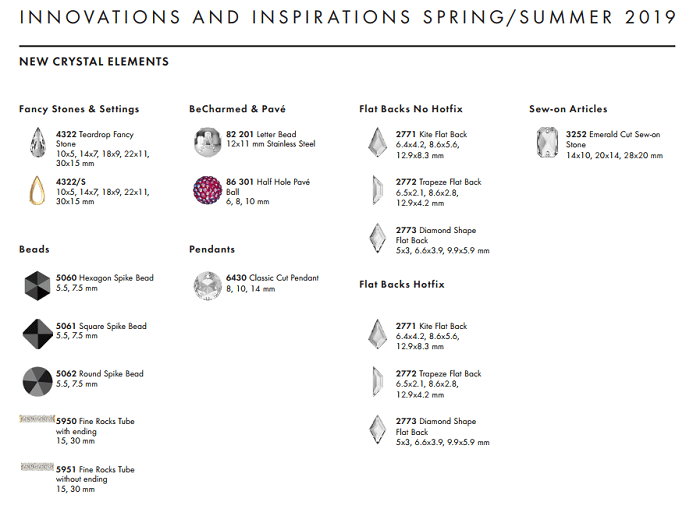The width and height of the screenshot is (700, 509).
Task: Click the 4322 Teardrop Fancy Stone image
Action: [x=38, y=141]
